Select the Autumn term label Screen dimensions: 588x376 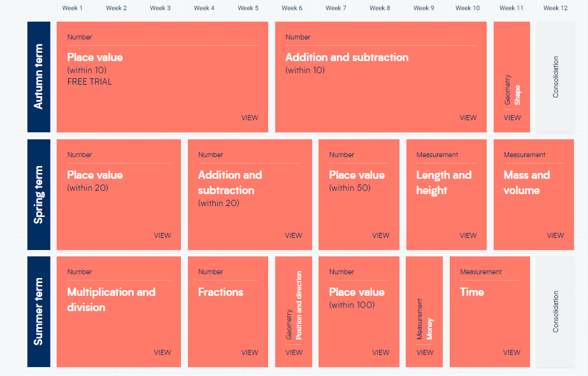(39, 77)
